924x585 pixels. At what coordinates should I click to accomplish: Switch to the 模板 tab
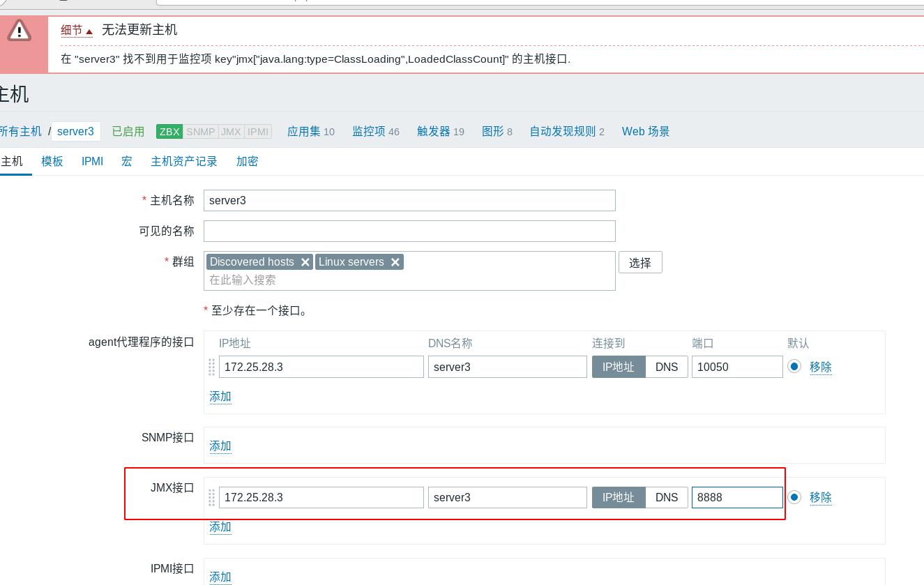(x=52, y=161)
